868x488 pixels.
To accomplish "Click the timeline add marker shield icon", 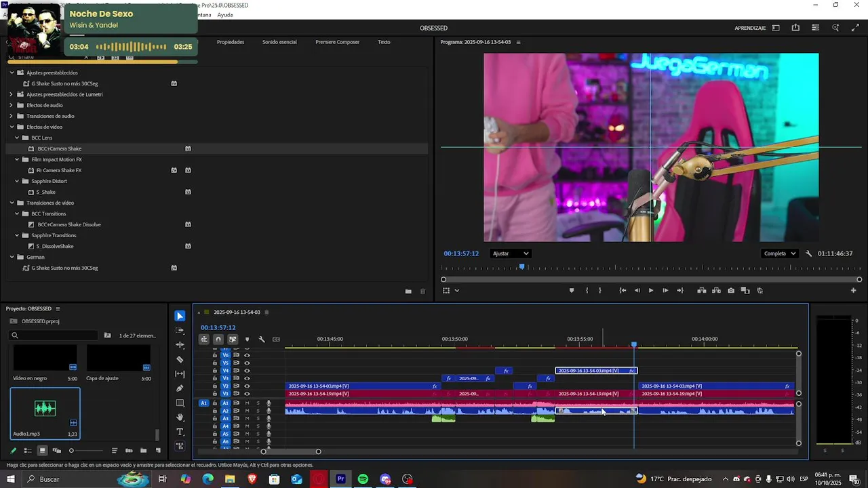I will 247,339.
